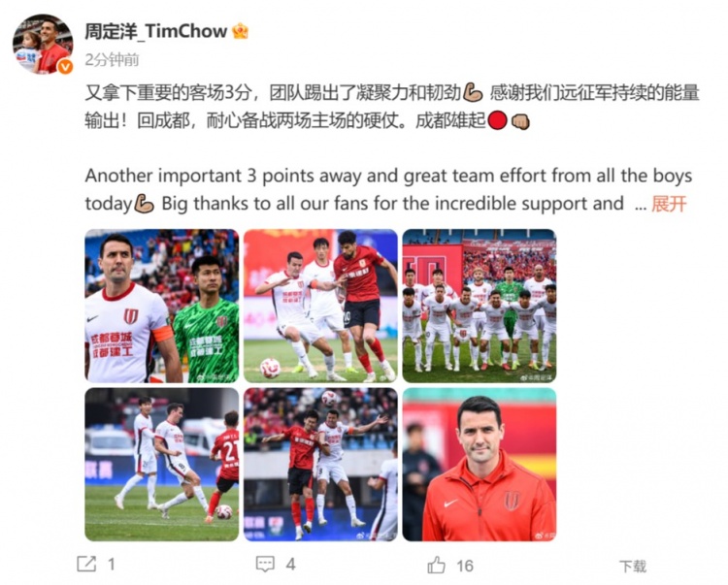Open photo of captain with green goalkeeper
The width and height of the screenshot is (728, 585).
[161, 306]
